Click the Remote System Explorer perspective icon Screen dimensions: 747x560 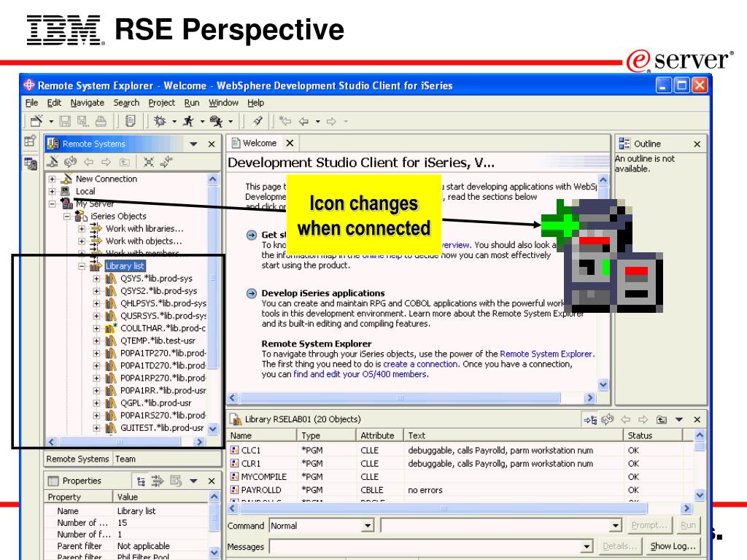pyautogui.click(x=30, y=164)
